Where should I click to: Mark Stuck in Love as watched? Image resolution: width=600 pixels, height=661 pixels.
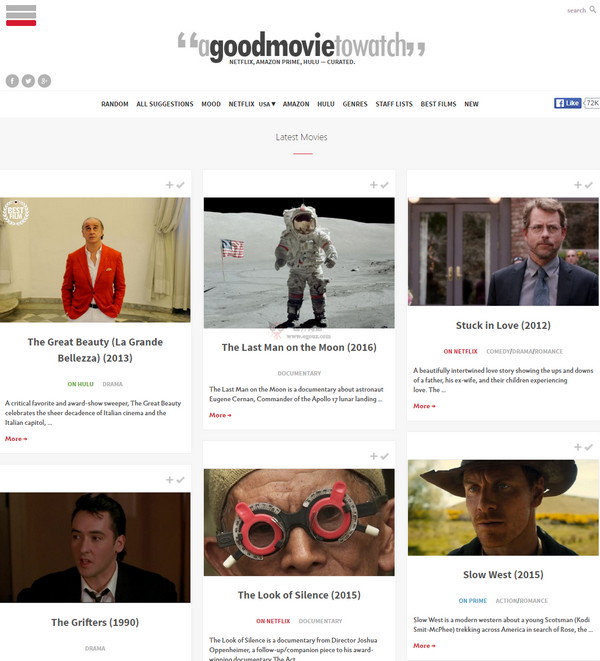589,185
